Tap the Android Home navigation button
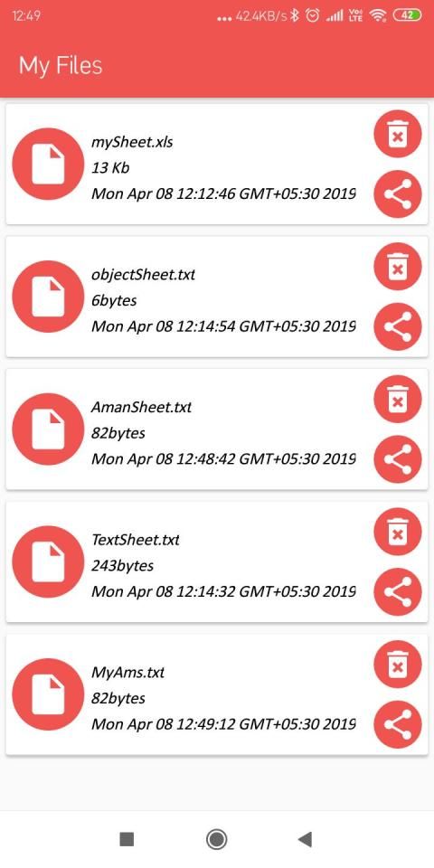The height and width of the screenshot is (868, 434). pyautogui.click(x=216, y=839)
